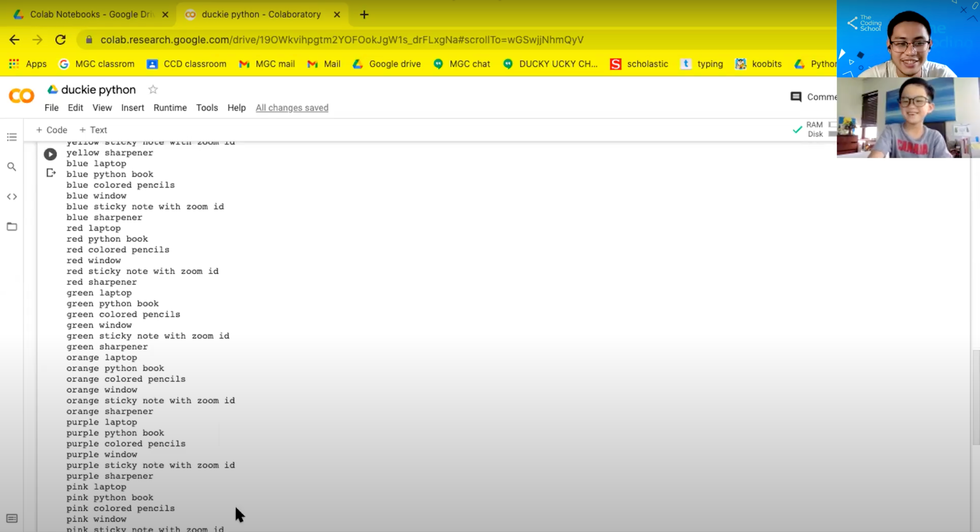The height and width of the screenshot is (532, 980).
Task: Open the table of contents sidebar icon
Action: 12,137
